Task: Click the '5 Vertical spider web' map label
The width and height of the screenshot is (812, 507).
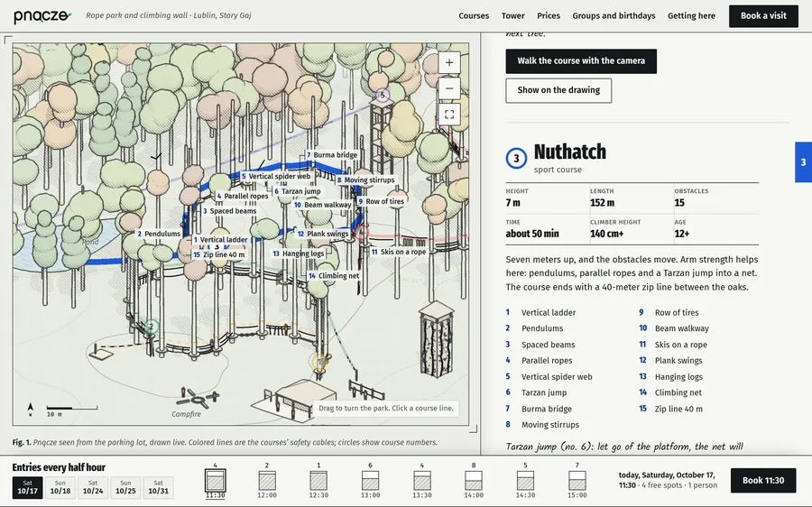Action: 276,176
